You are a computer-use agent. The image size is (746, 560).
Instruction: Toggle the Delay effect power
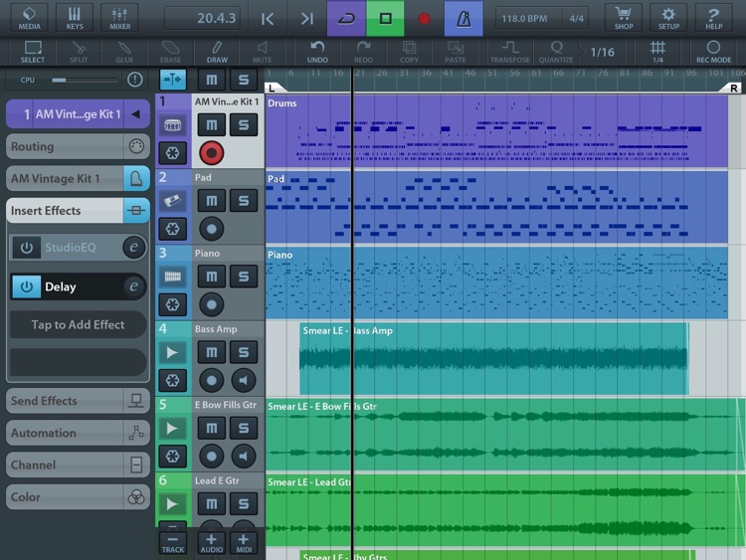coord(27,286)
